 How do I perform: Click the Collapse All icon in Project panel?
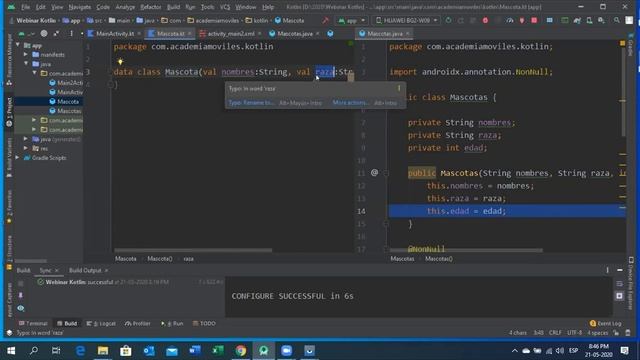pyautogui.click(x=56, y=33)
